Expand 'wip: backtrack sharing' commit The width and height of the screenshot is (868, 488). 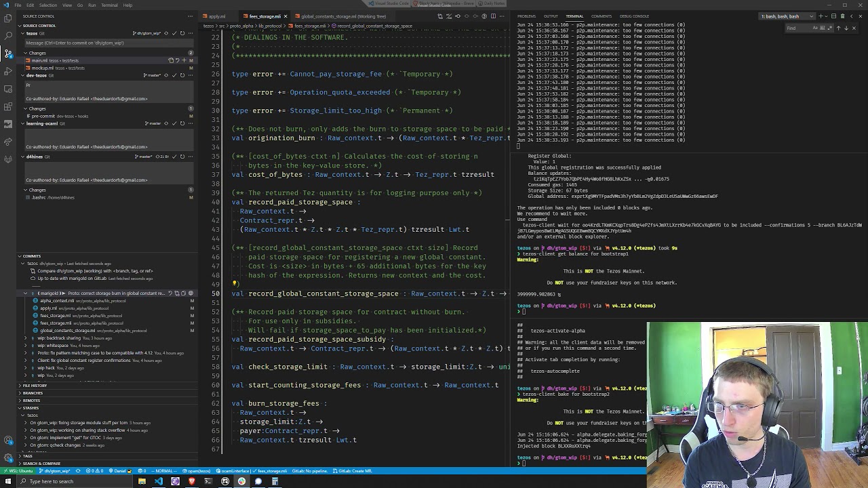[x=25, y=338]
